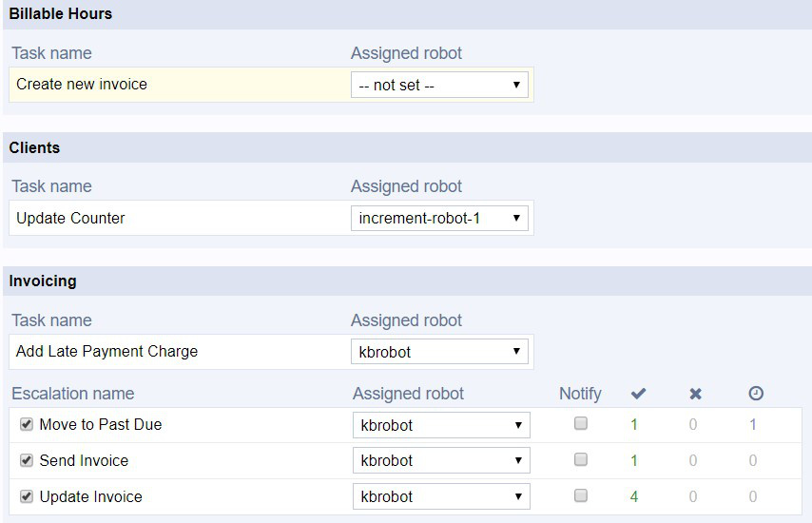Uncheck the Send Invoice escalation checkbox
This screenshot has width=812, height=523.
coord(27,460)
